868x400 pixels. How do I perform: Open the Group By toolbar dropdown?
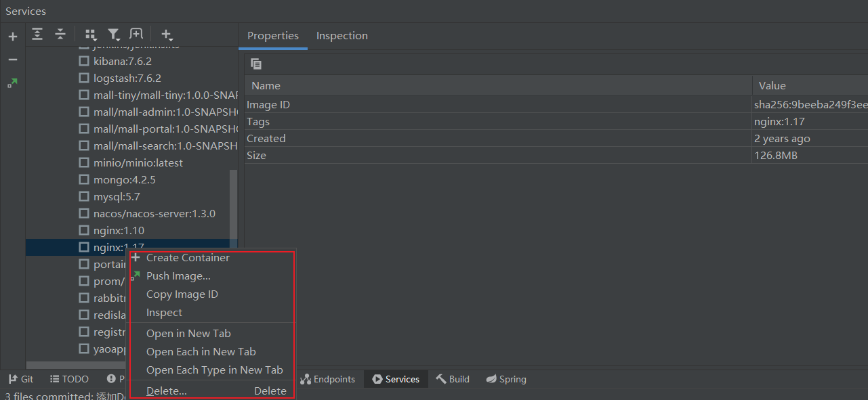point(91,35)
